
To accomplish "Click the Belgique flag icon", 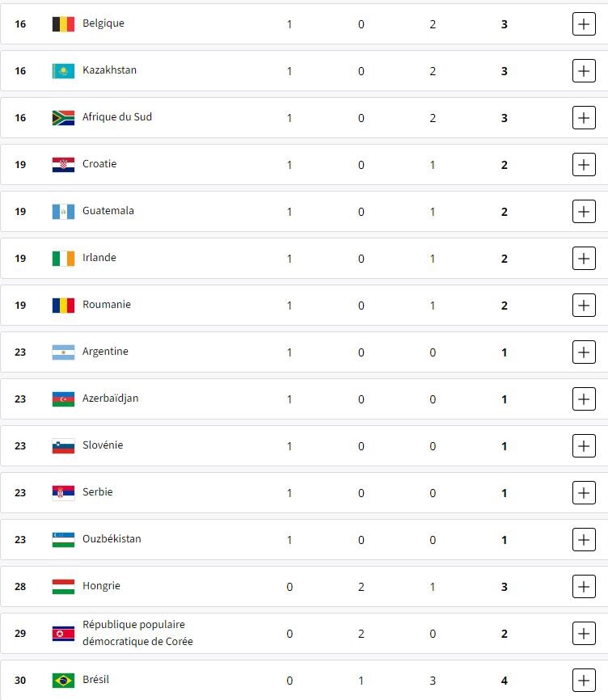I will [x=63, y=24].
